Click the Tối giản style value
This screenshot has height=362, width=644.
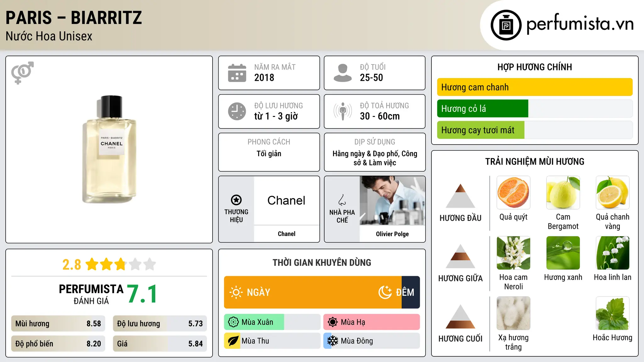coord(269,154)
